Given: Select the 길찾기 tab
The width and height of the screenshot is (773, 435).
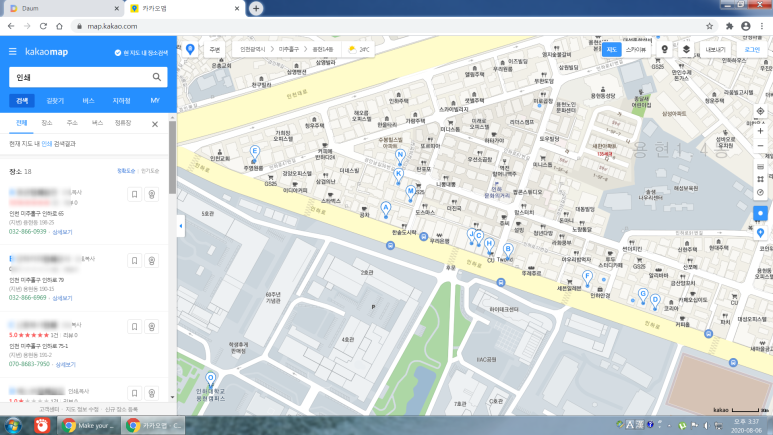Looking at the screenshot, I should click(x=55, y=101).
